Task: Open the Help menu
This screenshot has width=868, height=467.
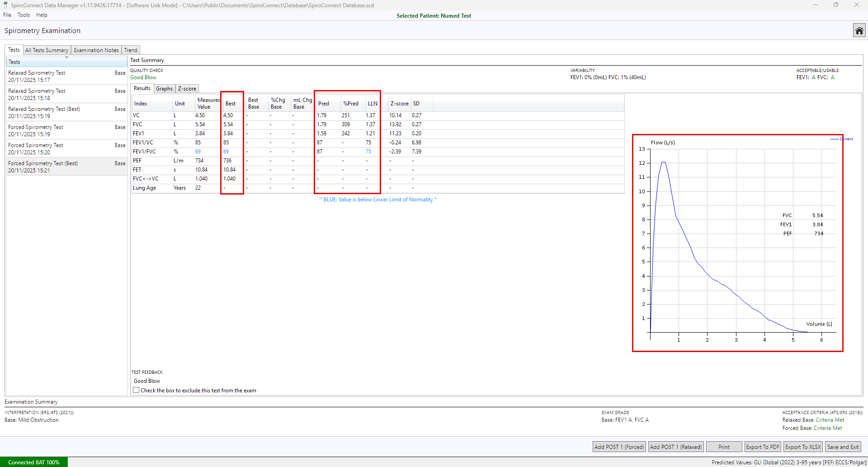Action: [42, 15]
